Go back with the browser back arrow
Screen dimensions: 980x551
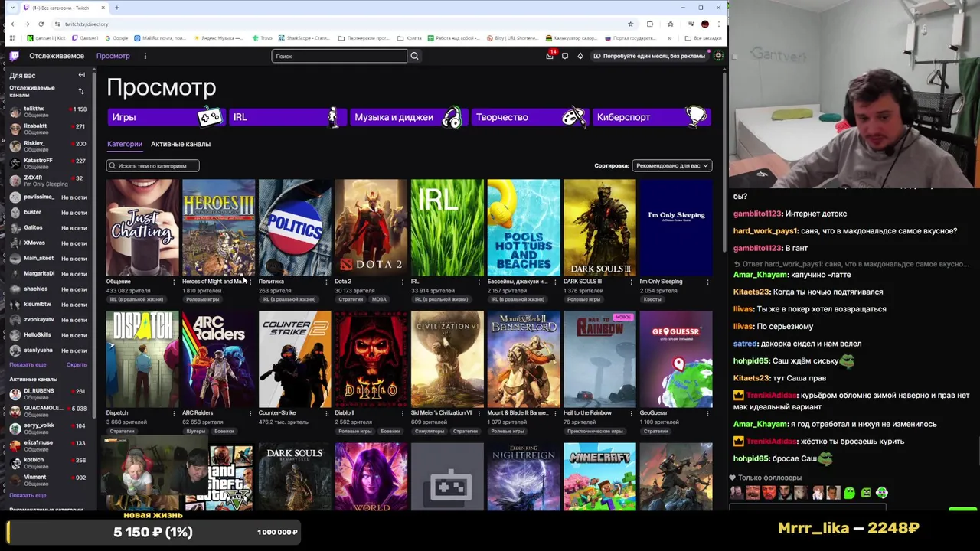click(x=13, y=24)
